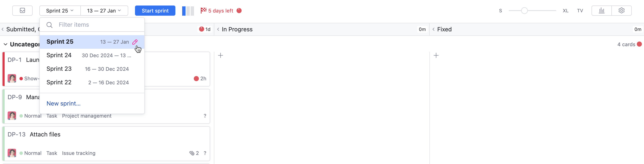Toggle the column view mode bars
This screenshot has width=644, height=164.
pos(188,11)
